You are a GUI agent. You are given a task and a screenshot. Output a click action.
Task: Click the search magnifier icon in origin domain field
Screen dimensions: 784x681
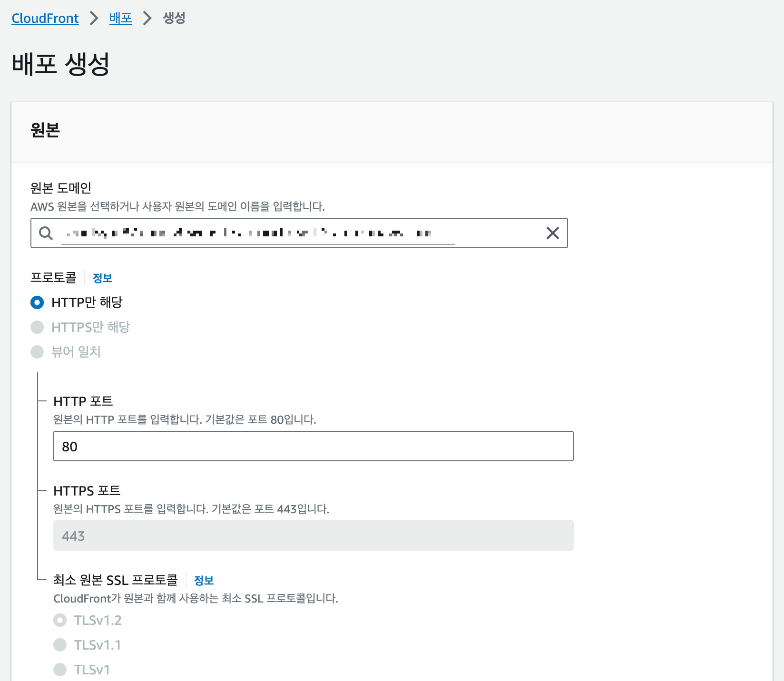click(x=46, y=233)
